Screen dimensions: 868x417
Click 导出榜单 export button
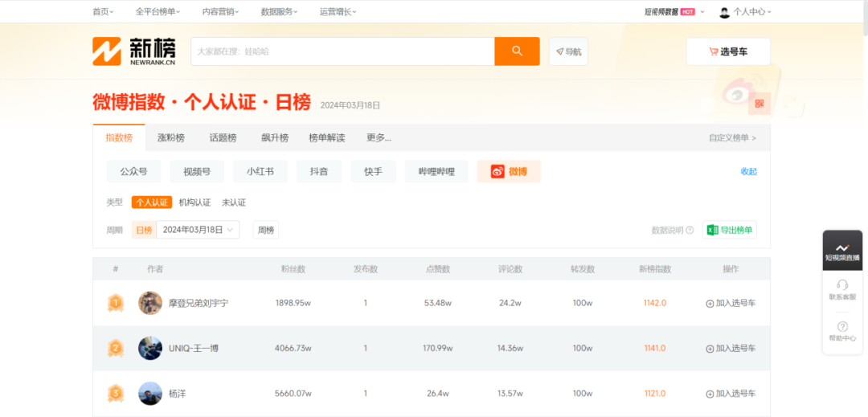click(x=730, y=230)
